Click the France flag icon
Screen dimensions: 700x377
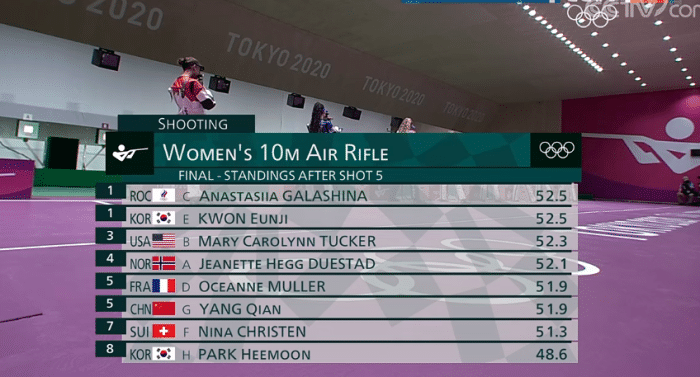pos(163,286)
